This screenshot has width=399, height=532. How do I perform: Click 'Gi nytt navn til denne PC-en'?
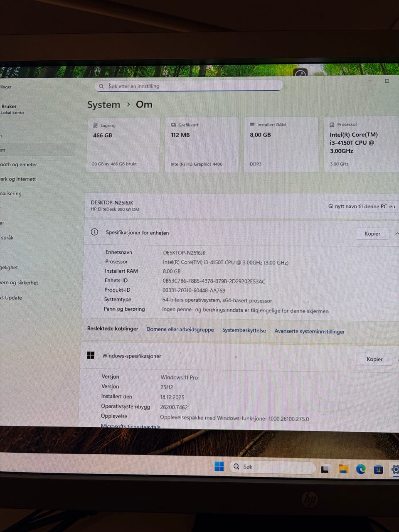(361, 206)
